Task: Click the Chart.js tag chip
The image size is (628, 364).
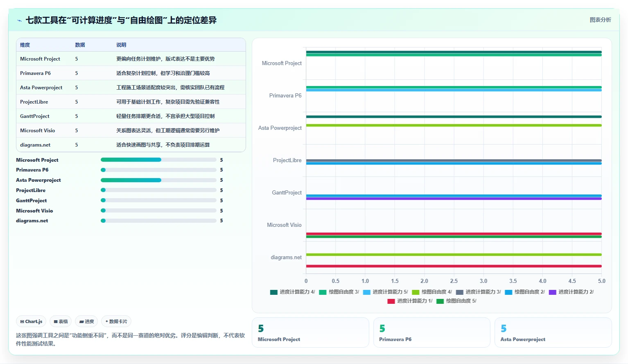Action: pyautogui.click(x=31, y=321)
